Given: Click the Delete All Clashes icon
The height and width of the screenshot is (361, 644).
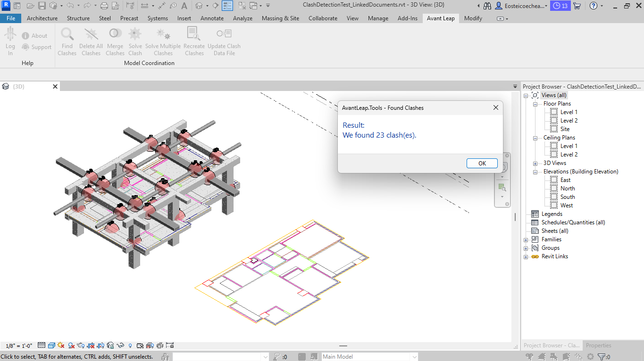Looking at the screenshot, I should point(91,34).
